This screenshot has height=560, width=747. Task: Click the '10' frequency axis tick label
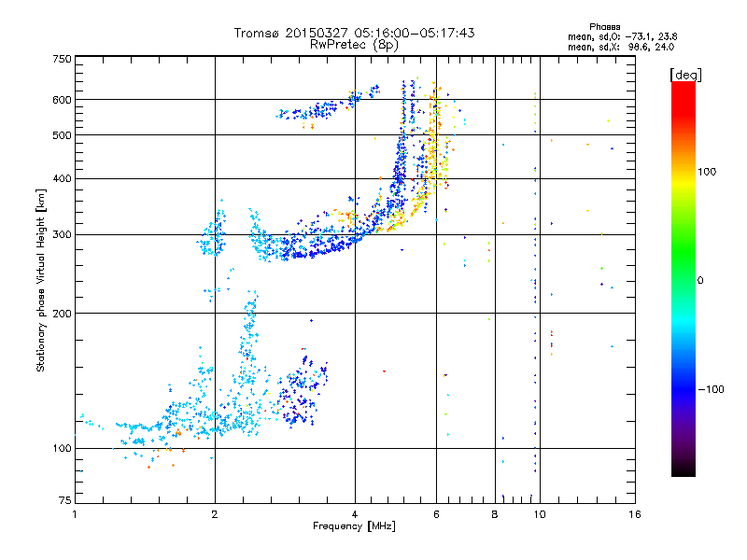coord(540,514)
